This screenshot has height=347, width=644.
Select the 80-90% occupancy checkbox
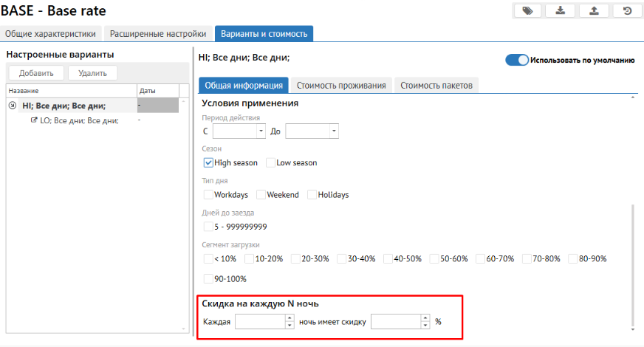(573, 258)
